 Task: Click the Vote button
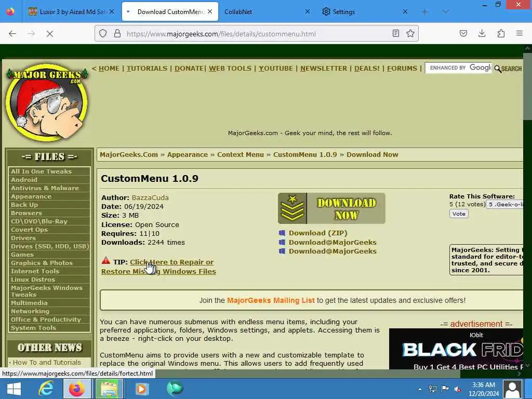pyautogui.click(x=459, y=214)
